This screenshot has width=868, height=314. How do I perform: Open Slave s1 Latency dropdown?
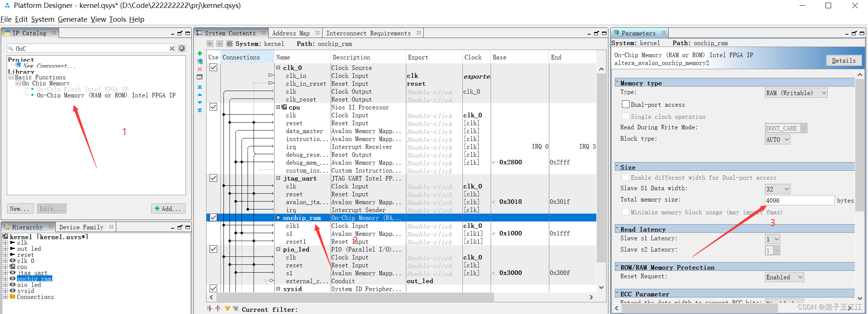(x=772, y=239)
